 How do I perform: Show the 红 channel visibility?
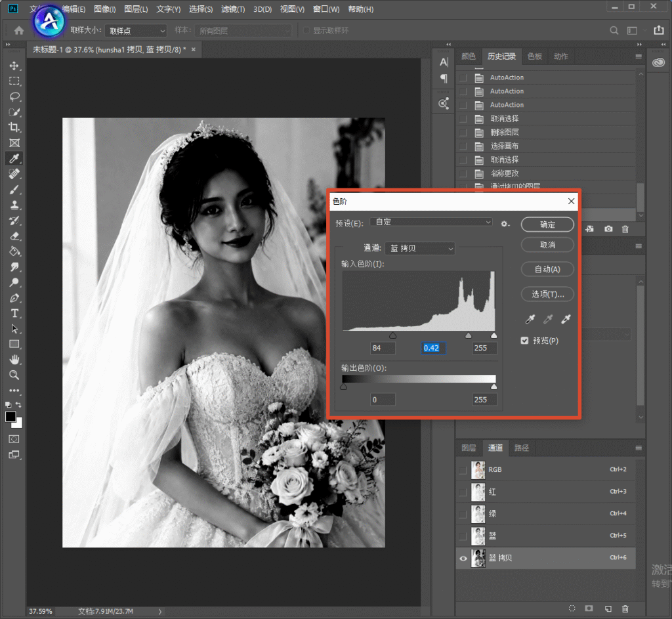[463, 492]
